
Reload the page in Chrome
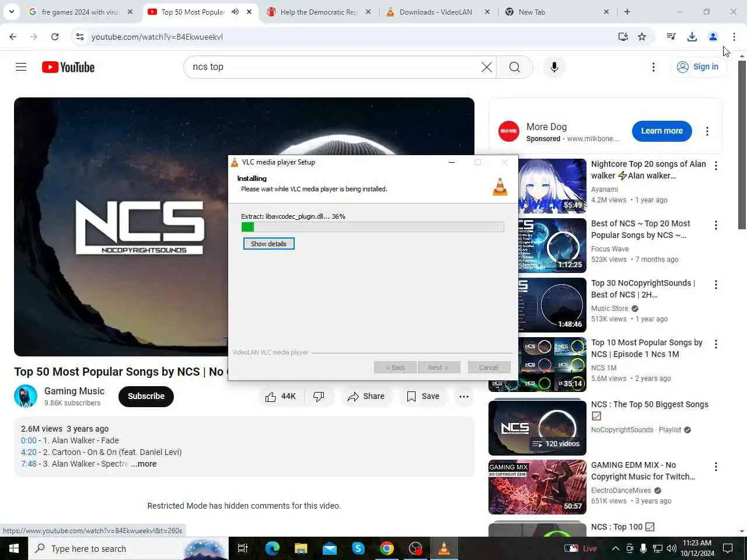[55, 37]
